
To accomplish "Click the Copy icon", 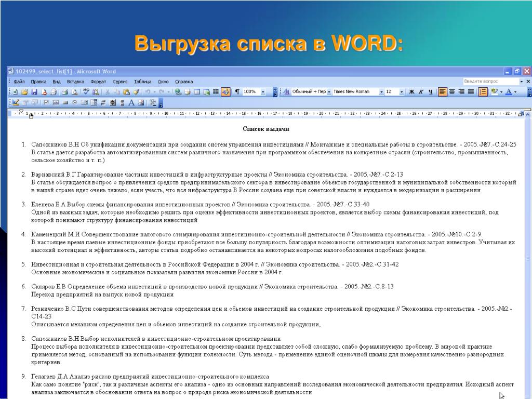I will (116, 92).
